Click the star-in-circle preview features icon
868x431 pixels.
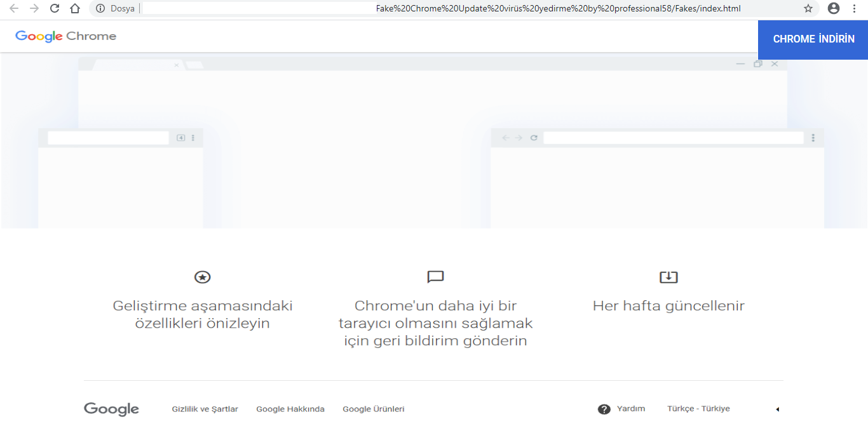click(x=202, y=277)
